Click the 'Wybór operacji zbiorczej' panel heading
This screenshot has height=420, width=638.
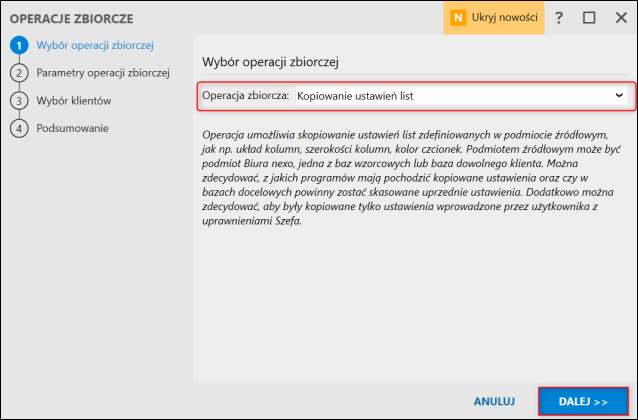coord(271,62)
